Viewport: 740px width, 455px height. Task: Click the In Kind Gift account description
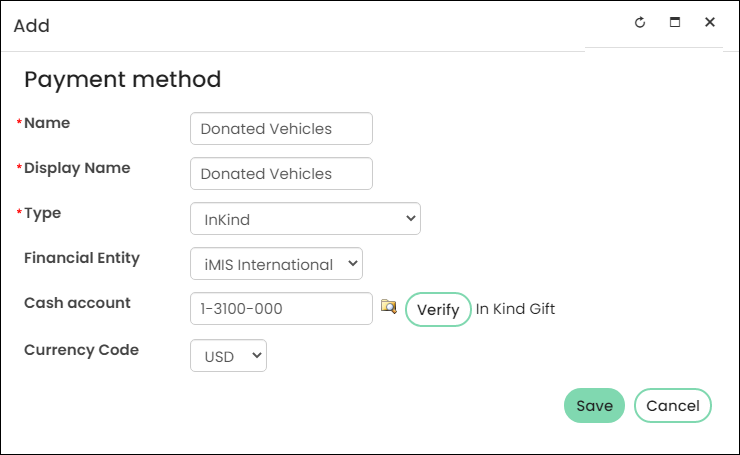[x=515, y=309]
